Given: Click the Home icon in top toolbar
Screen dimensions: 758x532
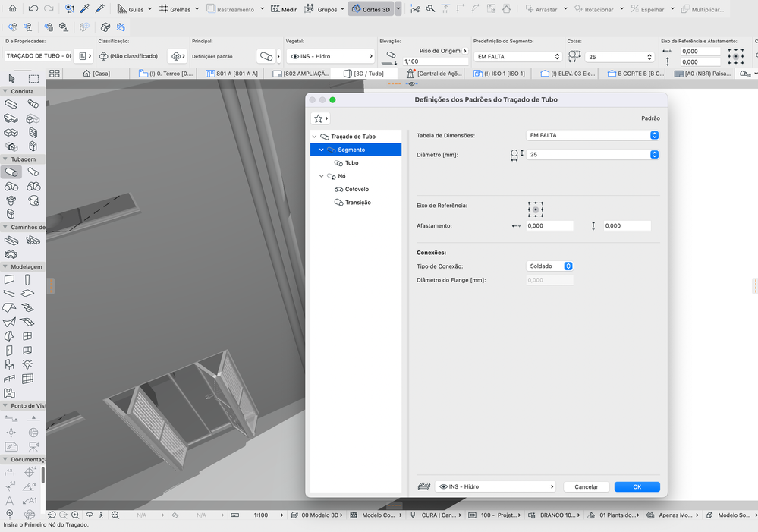Looking at the screenshot, I should tap(13, 8).
